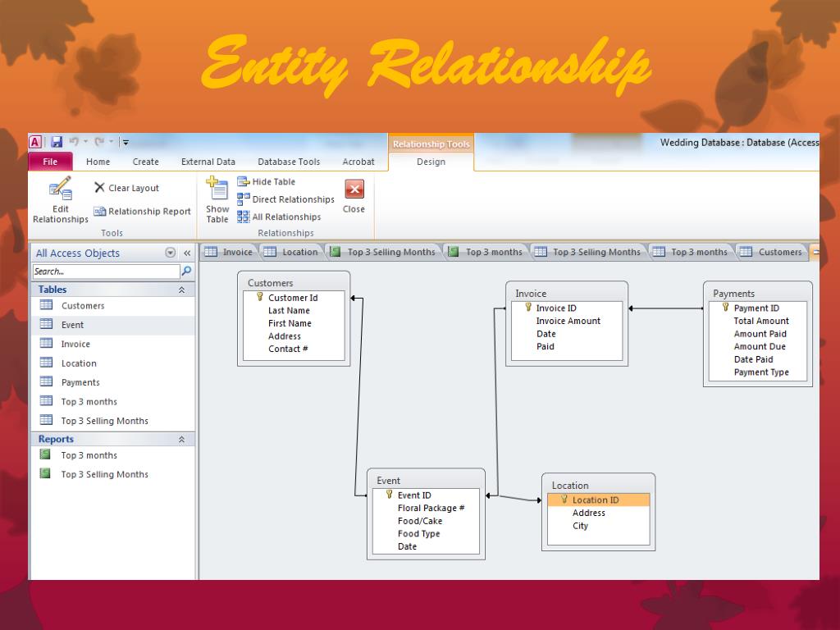The height and width of the screenshot is (630, 840).
Task: Click All Relationships in the ribbon
Action: click(279, 217)
